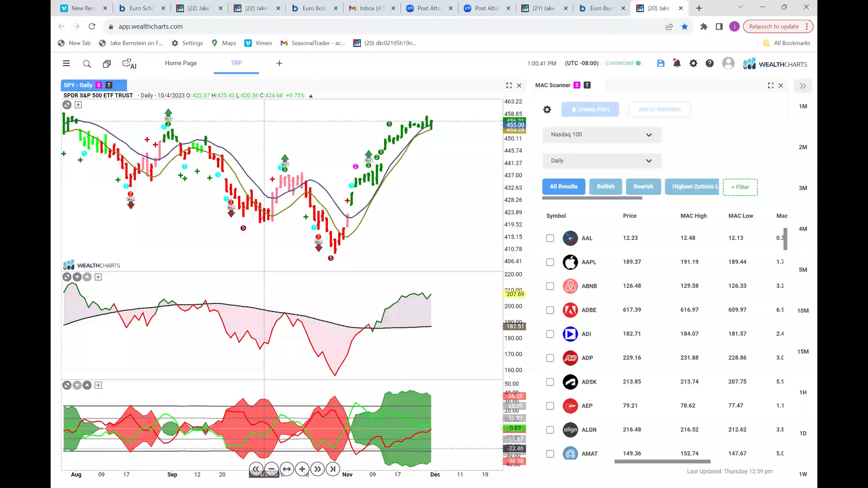The width and height of the screenshot is (868, 488).
Task: Sort scanner by Price column
Action: tap(629, 216)
